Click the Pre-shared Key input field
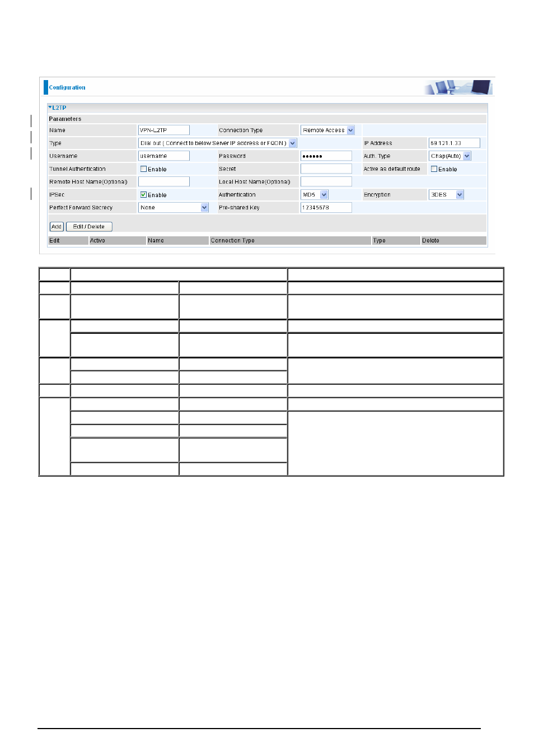The height and width of the screenshot is (756, 534). 326,207
